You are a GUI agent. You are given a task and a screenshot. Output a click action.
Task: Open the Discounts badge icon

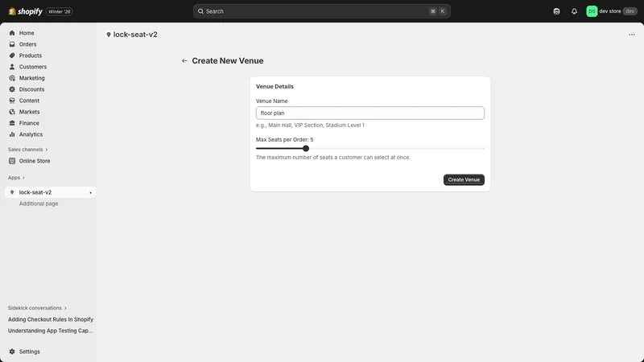click(x=12, y=89)
